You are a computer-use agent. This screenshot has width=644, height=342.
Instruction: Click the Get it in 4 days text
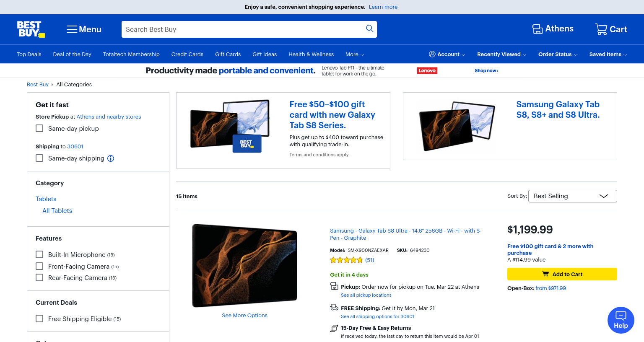pyautogui.click(x=349, y=275)
